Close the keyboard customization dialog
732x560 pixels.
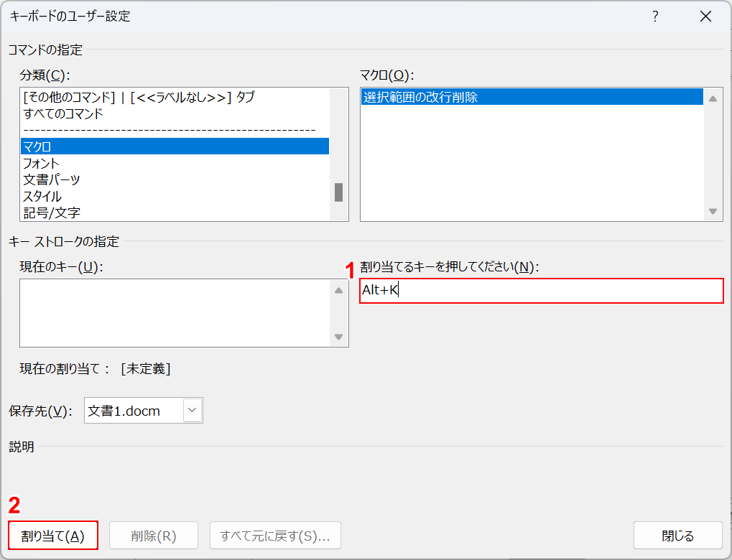tap(705, 17)
